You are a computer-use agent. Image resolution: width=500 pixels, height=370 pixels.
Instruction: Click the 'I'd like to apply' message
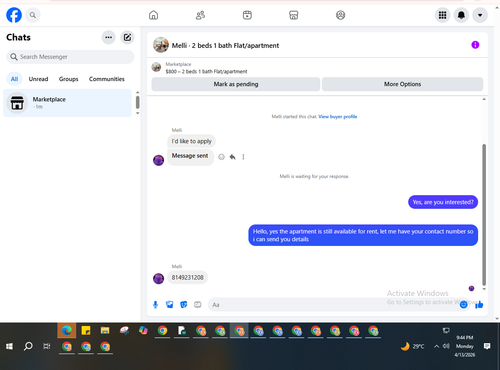191,141
